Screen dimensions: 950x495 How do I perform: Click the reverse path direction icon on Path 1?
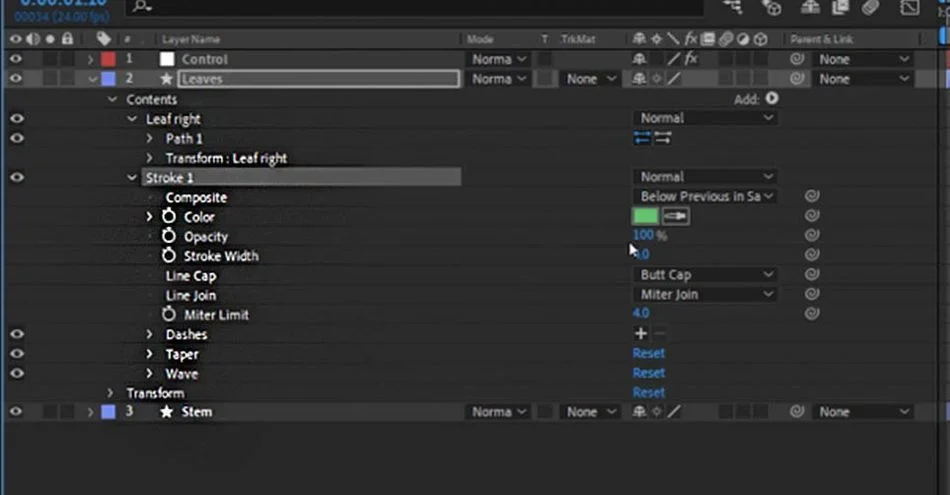pos(642,138)
